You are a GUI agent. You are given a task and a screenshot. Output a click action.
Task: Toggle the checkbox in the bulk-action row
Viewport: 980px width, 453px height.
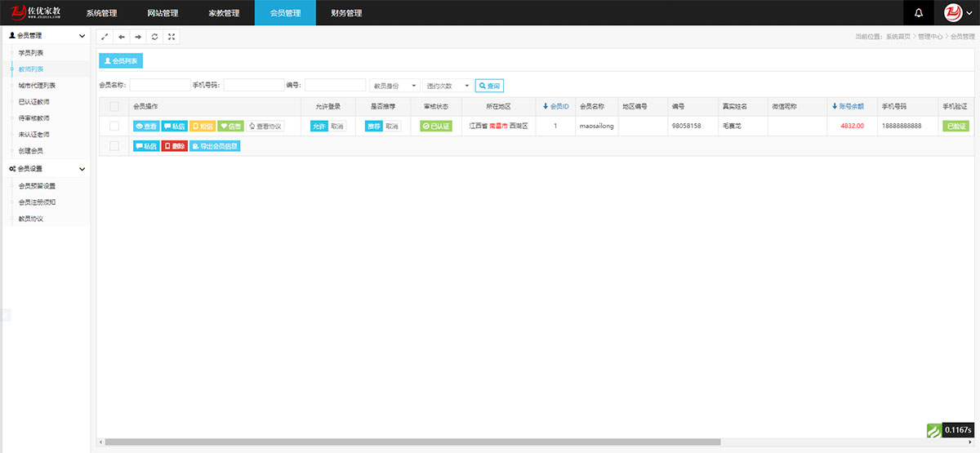click(x=114, y=145)
